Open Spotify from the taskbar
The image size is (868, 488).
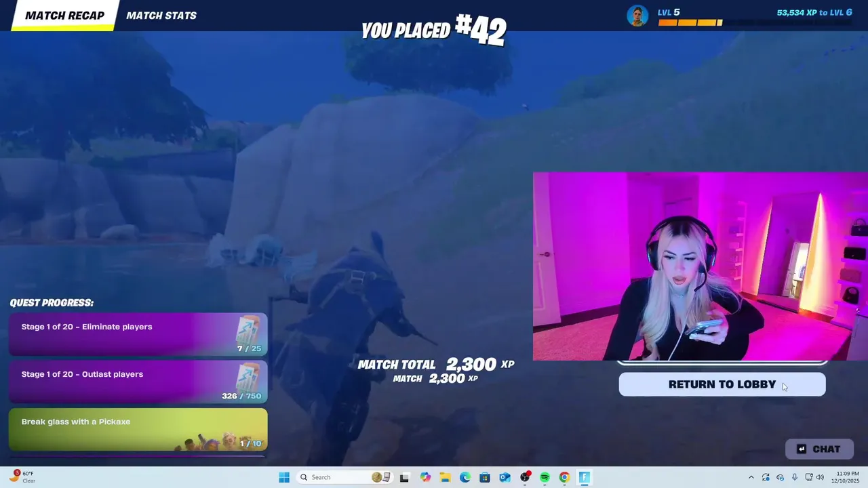[545, 477]
